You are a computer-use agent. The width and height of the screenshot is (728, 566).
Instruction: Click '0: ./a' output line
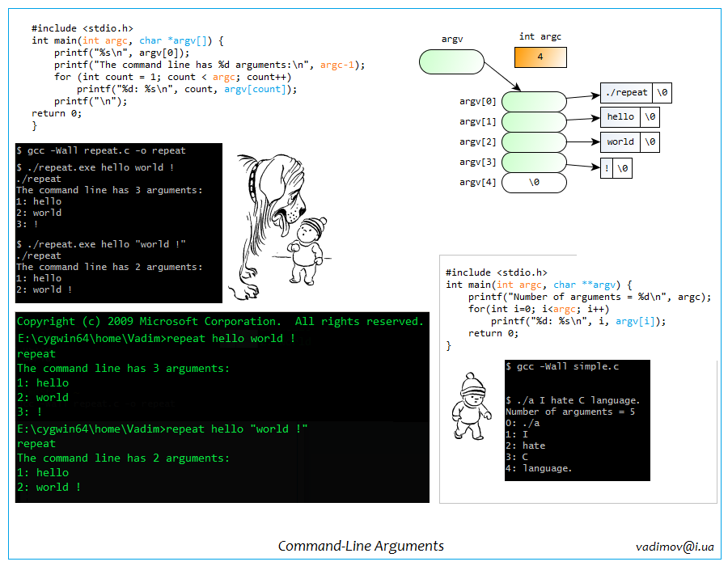(523, 423)
